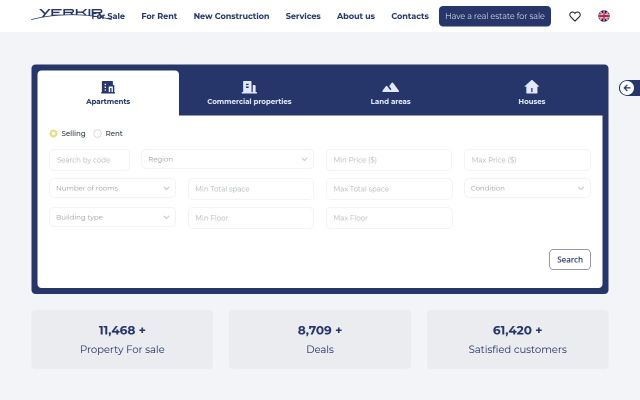Viewport: 640px width, 400px height.
Task: Switch to the Land areas tab
Action: pos(390,93)
